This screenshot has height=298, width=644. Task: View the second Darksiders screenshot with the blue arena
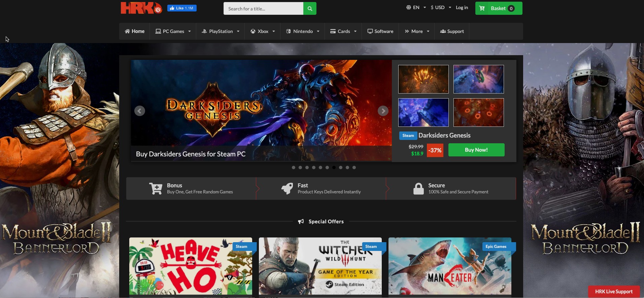(x=479, y=79)
